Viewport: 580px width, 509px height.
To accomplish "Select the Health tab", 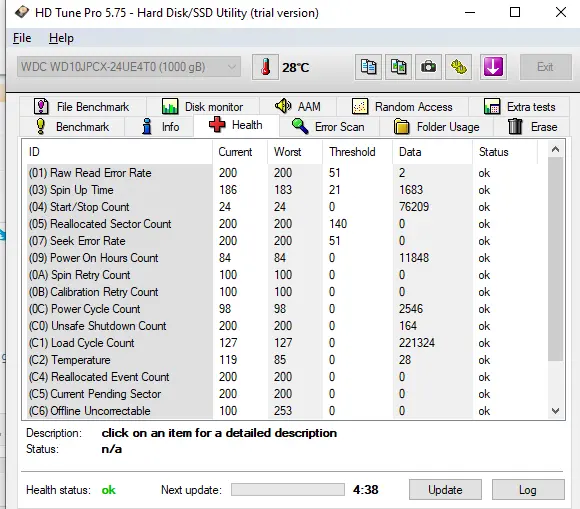I will click(236, 125).
